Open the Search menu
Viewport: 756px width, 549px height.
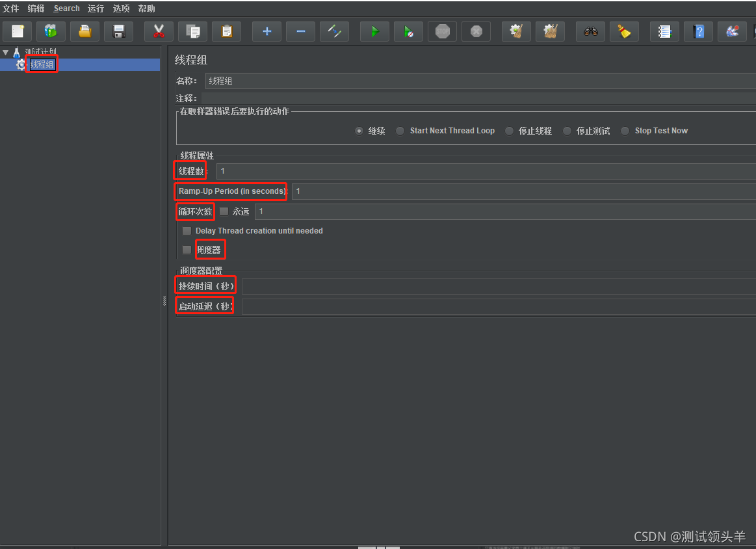66,8
